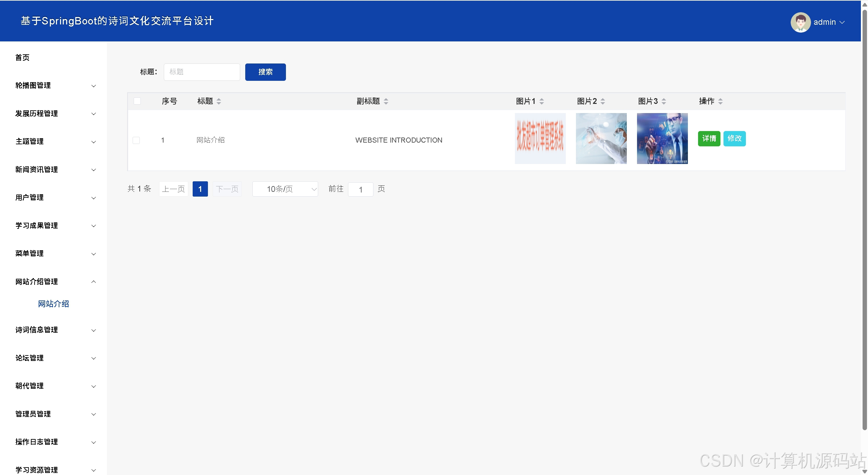The height and width of the screenshot is (475, 868).
Task: Sort by 副标题 column sort arrows
Action: [x=386, y=101]
